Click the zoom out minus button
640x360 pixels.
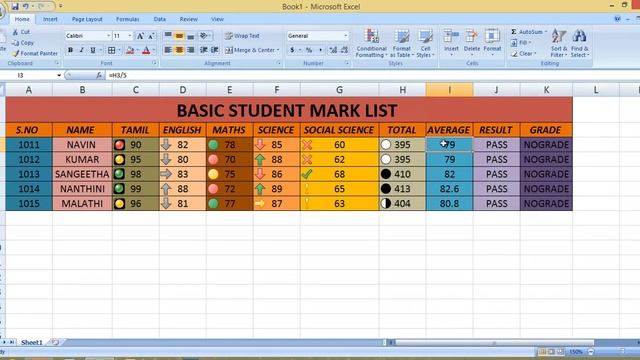click(591, 351)
